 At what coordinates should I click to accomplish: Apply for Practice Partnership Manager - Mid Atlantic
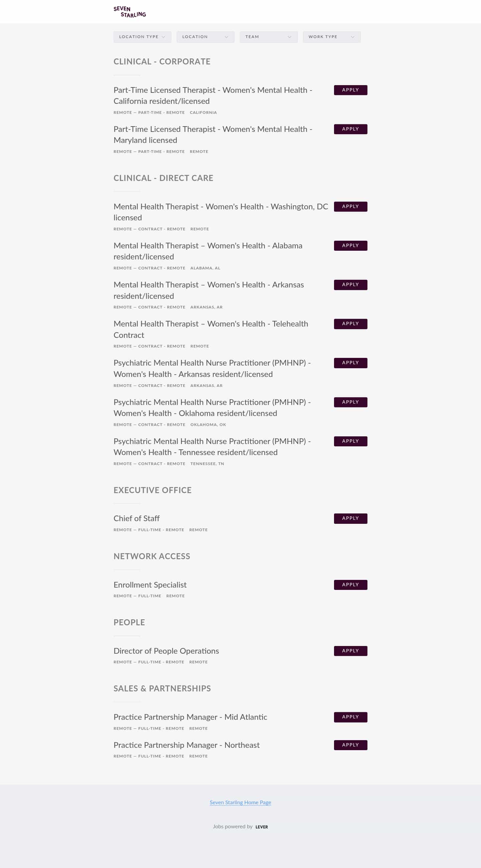click(x=350, y=717)
